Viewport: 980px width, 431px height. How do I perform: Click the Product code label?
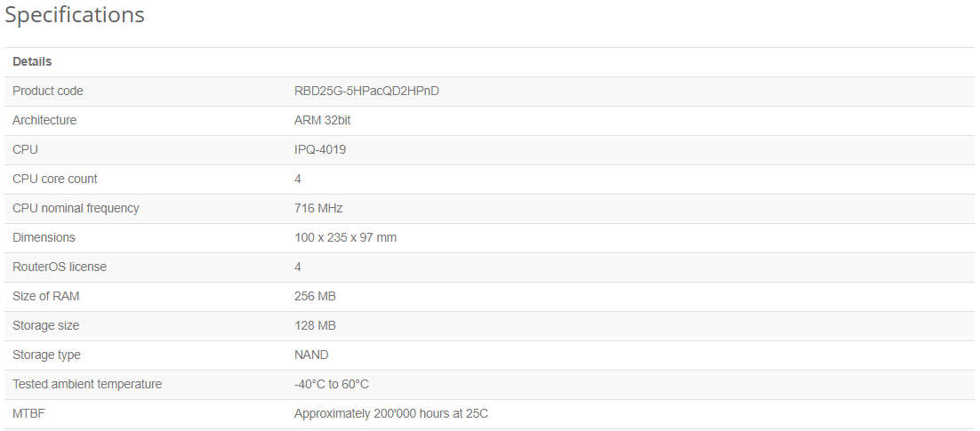(x=47, y=92)
